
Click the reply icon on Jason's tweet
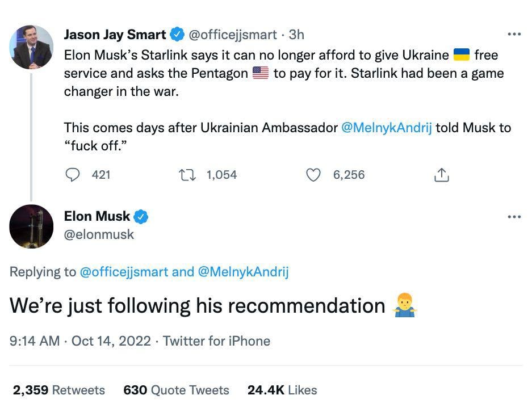point(73,175)
